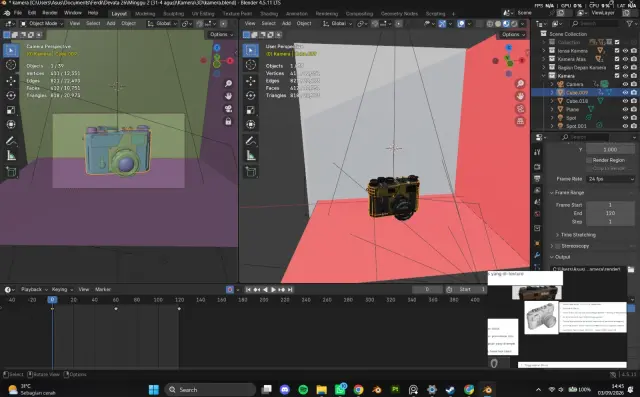Toggle camera view icon in left viewport
640x397 pixels.
coord(228,109)
